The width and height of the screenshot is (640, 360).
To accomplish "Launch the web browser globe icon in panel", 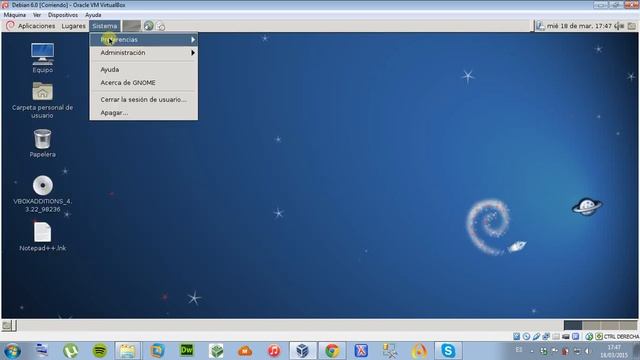I will tap(149, 26).
